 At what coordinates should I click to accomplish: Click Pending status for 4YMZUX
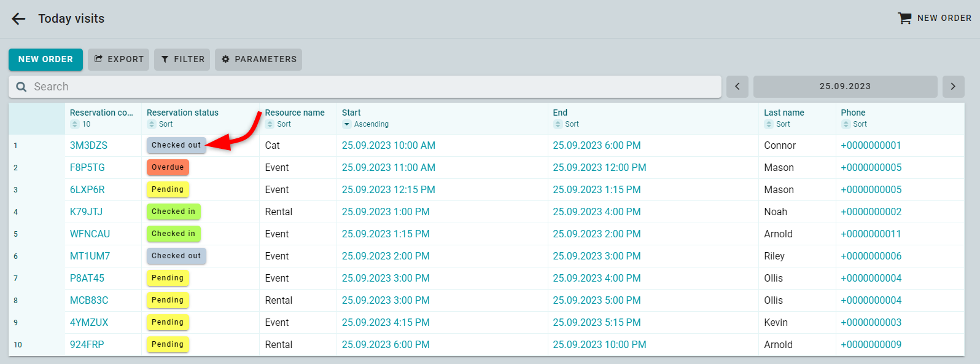[168, 322]
